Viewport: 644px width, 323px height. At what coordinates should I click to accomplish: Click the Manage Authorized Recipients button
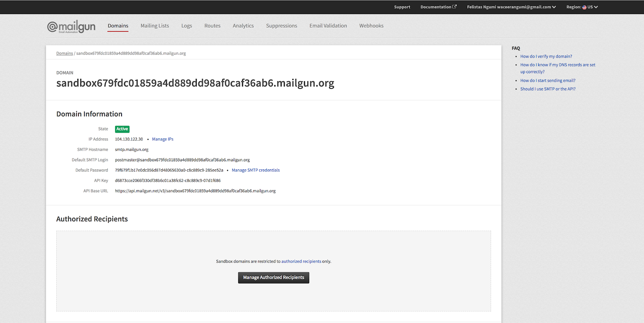coord(274,278)
